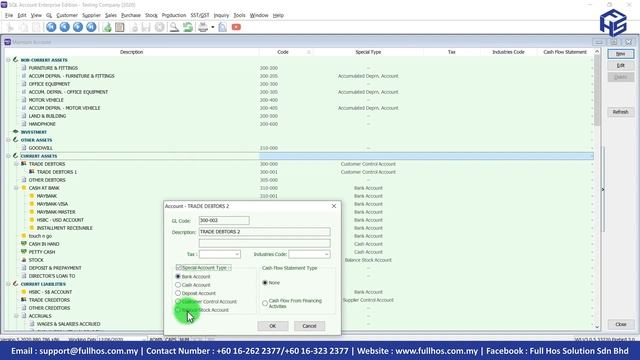This screenshot has width=640, height=360.
Task: Open the SST/GST menu
Action: (200, 15)
